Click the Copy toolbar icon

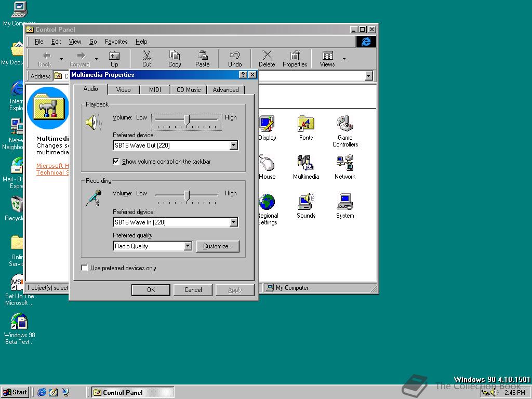tap(175, 58)
